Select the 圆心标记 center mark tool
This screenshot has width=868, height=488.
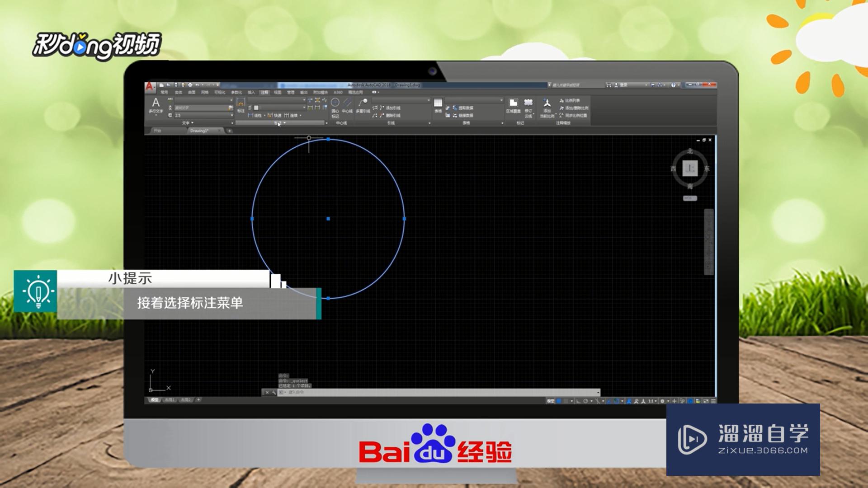335,108
